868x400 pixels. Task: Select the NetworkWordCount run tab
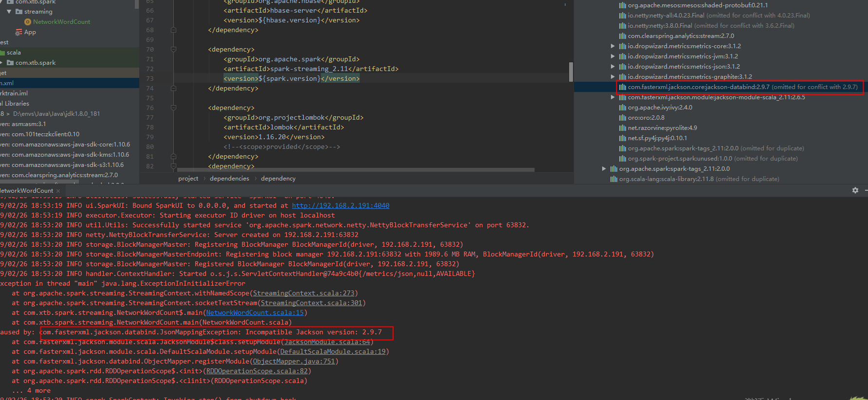(27, 191)
